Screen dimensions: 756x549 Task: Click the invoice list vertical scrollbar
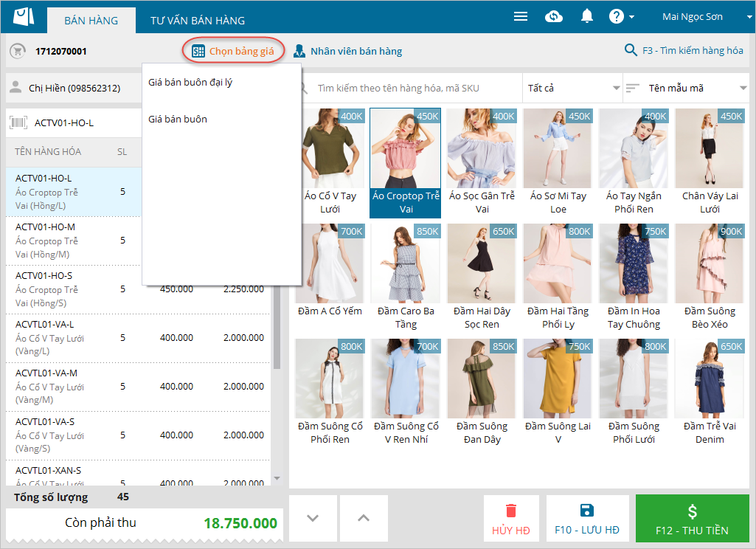(x=277, y=328)
